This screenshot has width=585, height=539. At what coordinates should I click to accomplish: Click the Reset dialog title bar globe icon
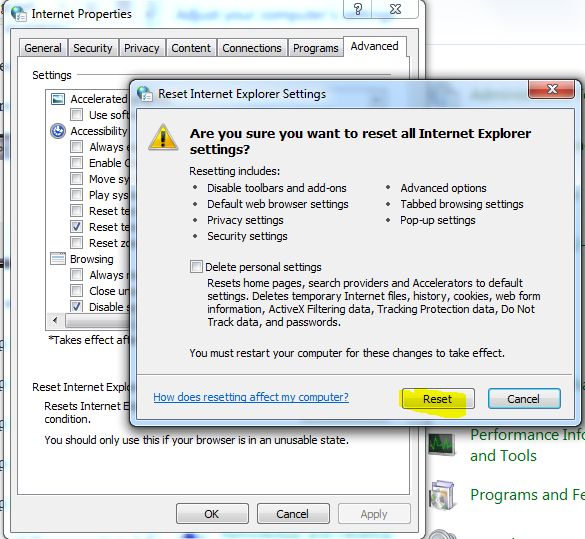145,94
